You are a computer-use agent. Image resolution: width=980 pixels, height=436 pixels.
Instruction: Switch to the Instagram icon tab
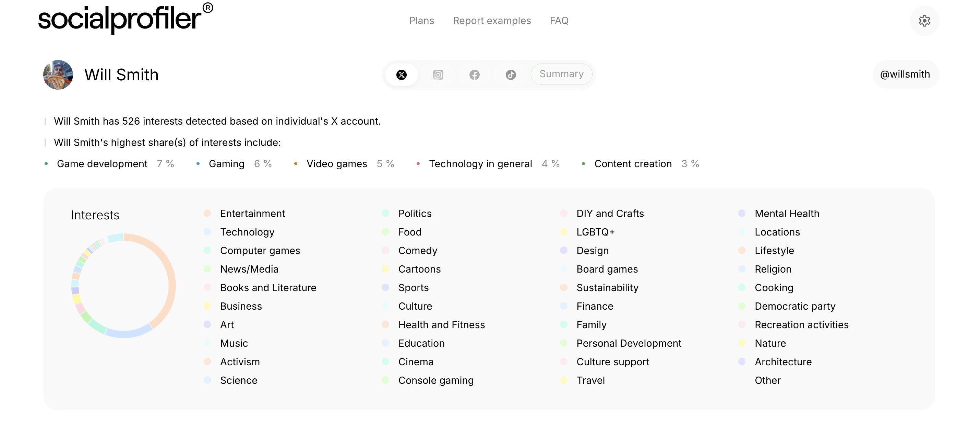438,74
